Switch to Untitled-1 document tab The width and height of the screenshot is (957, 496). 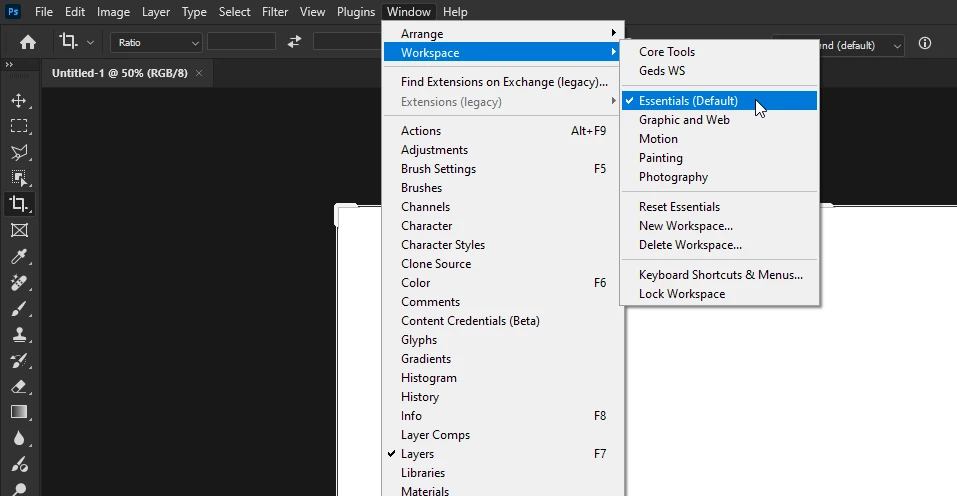(x=120, y=73)
